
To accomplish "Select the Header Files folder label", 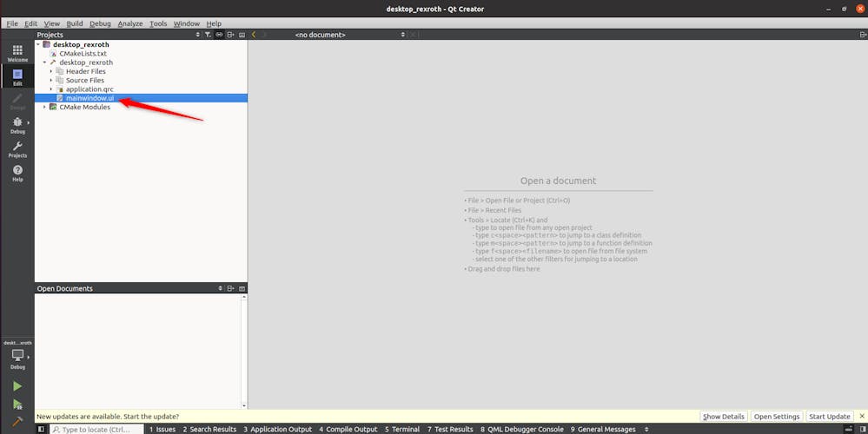I will 86,71.
